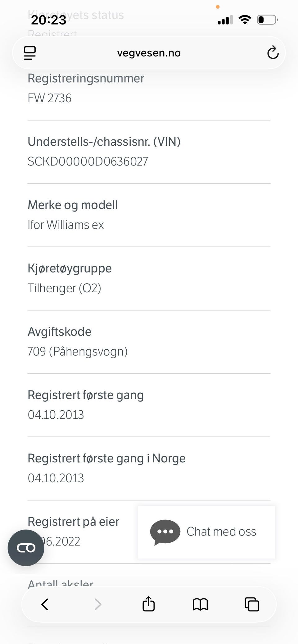Tap the Registrert på eier label
The height and width of the screenshot is (644, 298).
(73, 522)
